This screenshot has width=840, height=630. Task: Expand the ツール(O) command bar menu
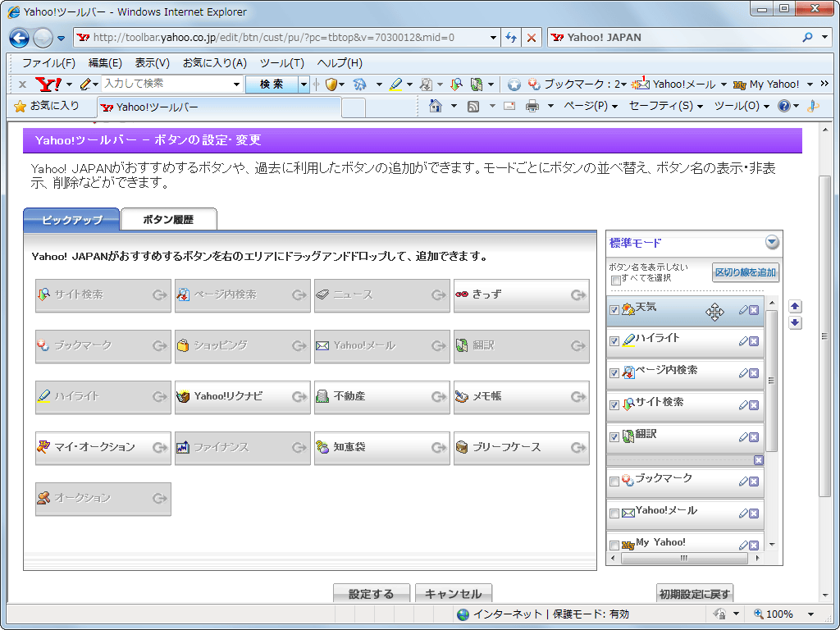click(742, 106)
